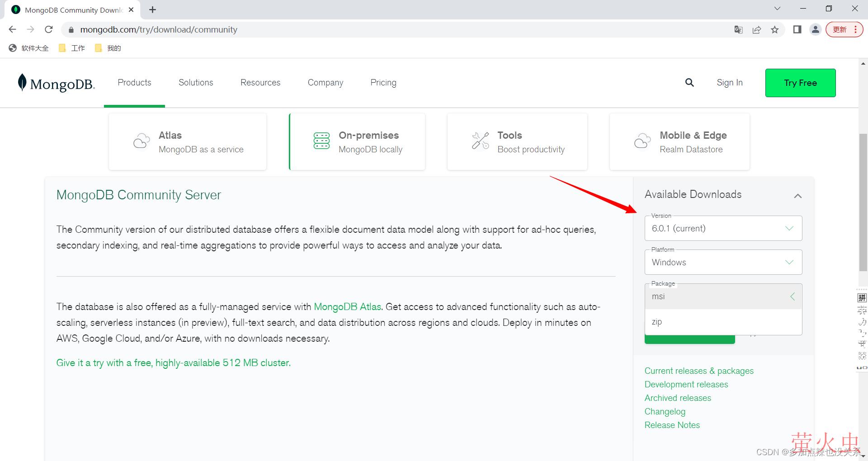Open the Version 6.0.1 dropdown

pyautogui.click(x=723, y=229)
